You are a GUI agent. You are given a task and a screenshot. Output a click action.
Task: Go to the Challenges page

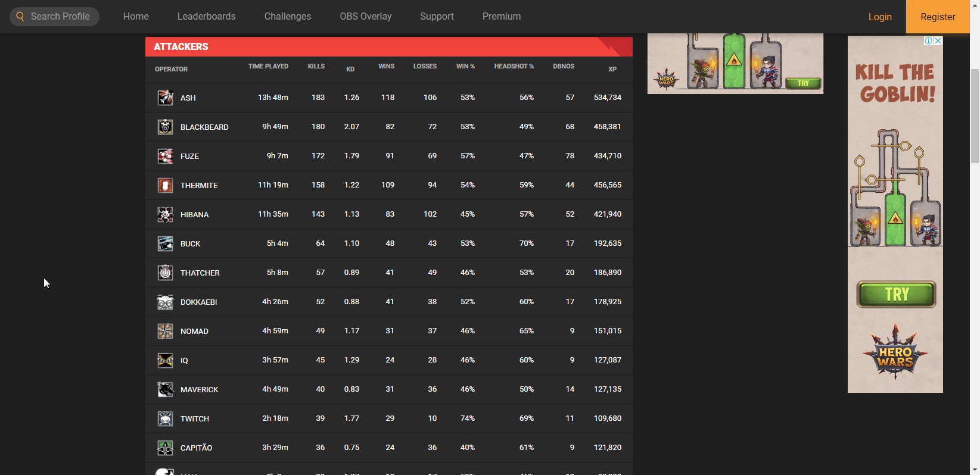pyautogui.click(x=288, y=17)
